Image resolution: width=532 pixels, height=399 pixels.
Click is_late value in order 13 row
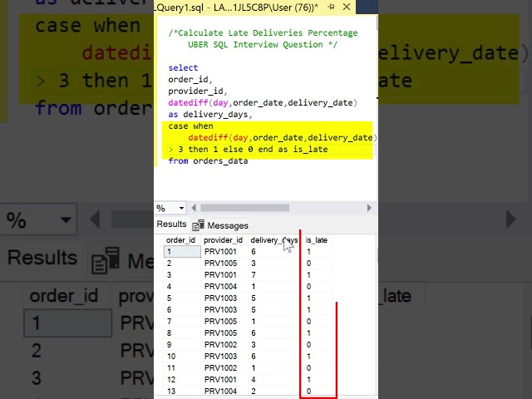pos(308,392)
